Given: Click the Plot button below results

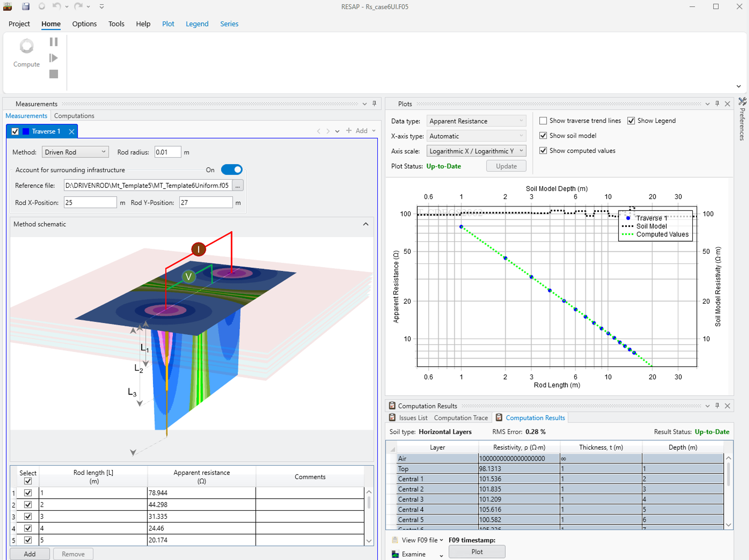Looking at the screenshot, I should click(477, 552).
